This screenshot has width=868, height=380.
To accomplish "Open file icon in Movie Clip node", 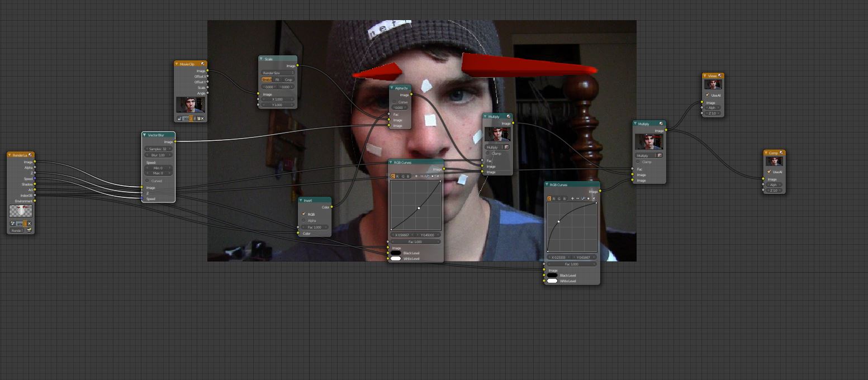I will [198, 118].
